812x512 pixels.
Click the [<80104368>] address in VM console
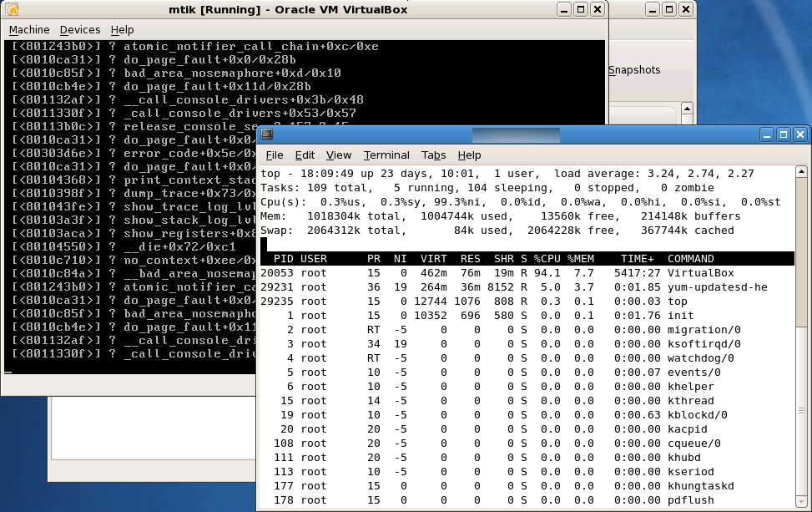coord(56,180)
